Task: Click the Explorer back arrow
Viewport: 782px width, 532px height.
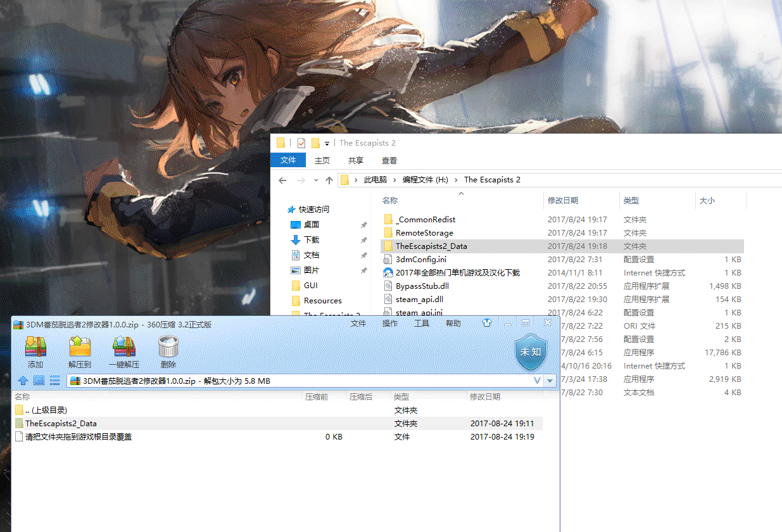Action: [283, 180]
